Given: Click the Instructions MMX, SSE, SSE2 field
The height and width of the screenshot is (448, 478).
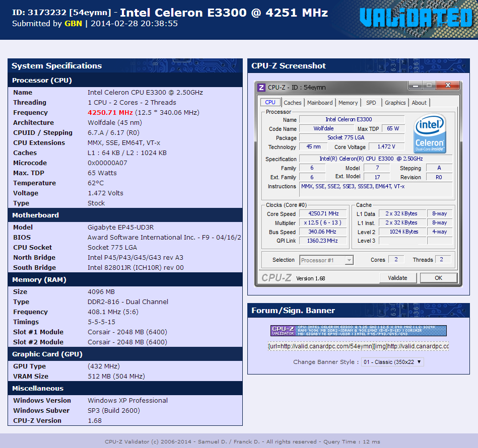Looking at the screenshot, I should (376, 190).
